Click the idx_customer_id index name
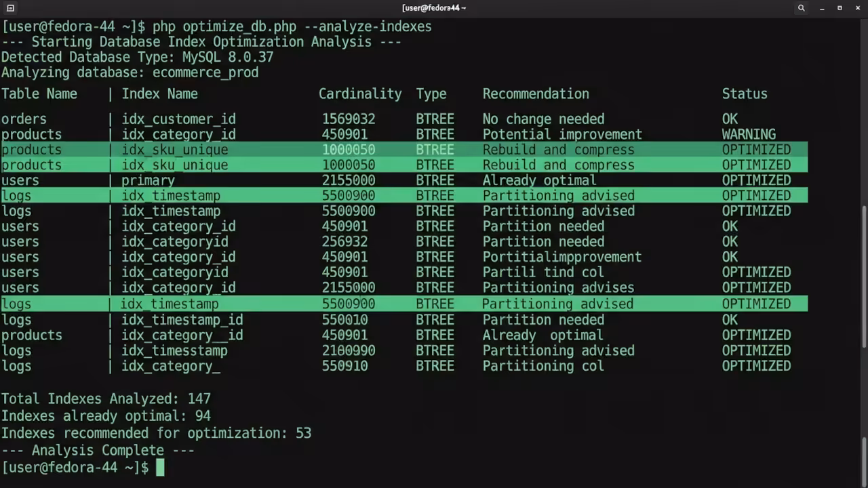 [x=179, y=119]
